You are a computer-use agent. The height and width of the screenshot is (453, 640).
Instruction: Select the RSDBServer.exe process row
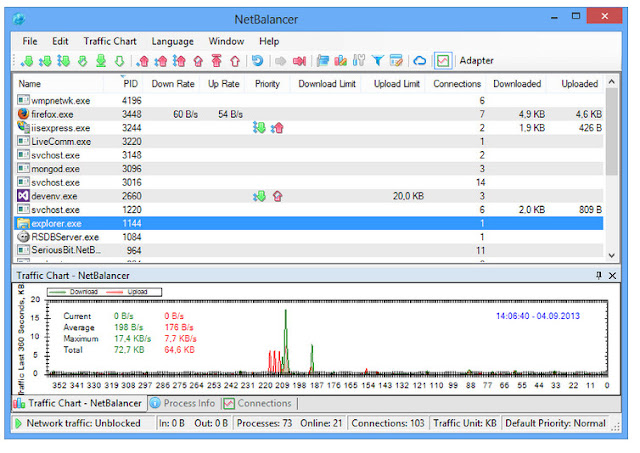[x=309, y=237]
